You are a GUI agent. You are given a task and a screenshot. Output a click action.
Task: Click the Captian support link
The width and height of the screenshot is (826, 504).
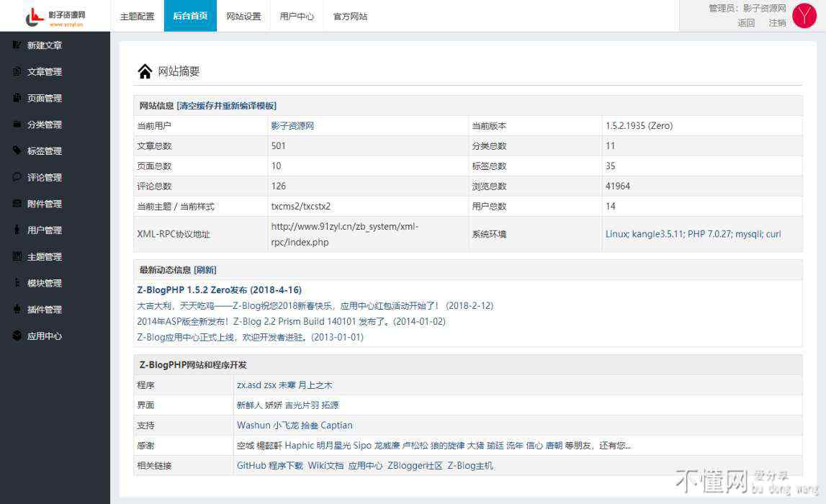336,425
